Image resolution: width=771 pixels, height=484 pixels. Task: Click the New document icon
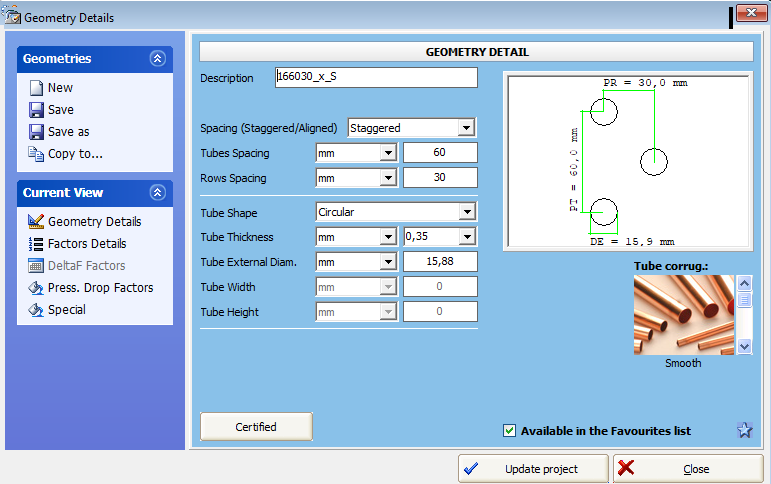(x=36, y=88)
